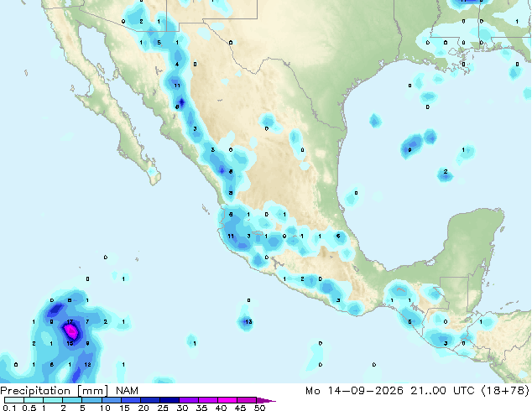Click the 17 value in the Pacific storm
Screen dimensions: 532x411
(x=70, y=322)
